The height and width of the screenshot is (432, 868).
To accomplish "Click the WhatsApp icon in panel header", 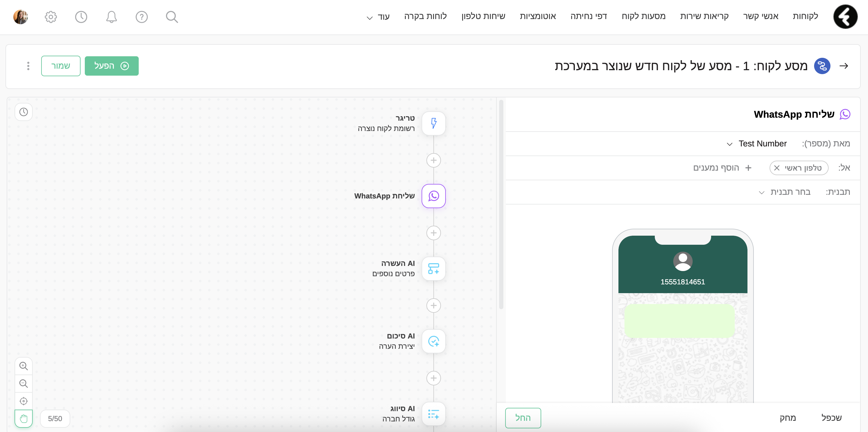I will tap(845, 114).
